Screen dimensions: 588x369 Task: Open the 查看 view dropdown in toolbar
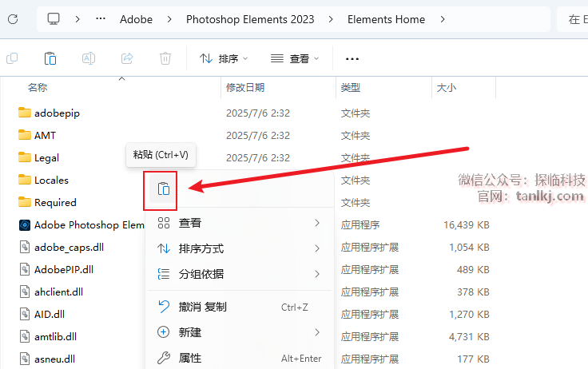tap(295, 59)
